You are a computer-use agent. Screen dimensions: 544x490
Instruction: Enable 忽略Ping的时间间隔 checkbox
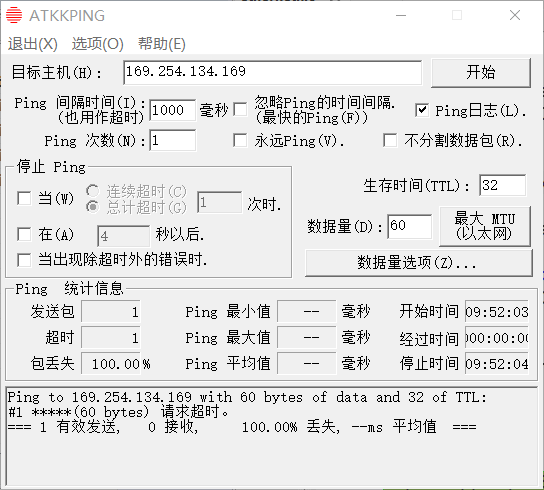pos(240,110)
